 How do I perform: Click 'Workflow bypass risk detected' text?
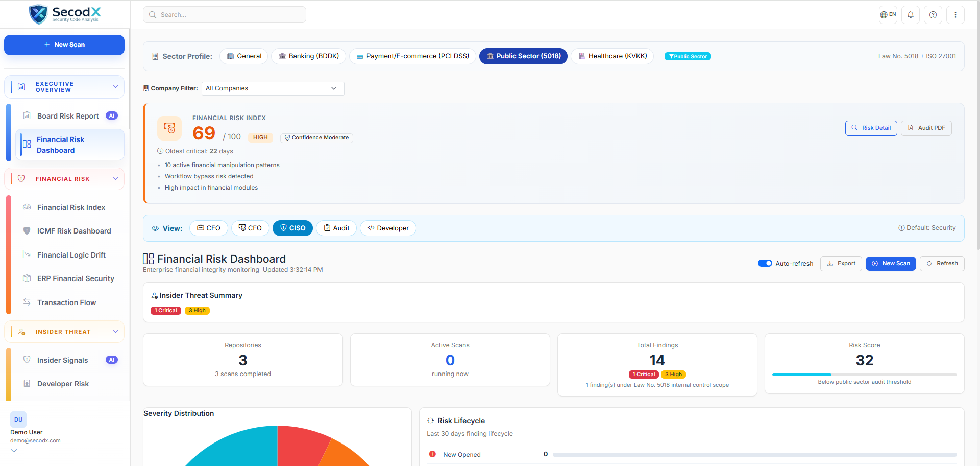point(209,176)
